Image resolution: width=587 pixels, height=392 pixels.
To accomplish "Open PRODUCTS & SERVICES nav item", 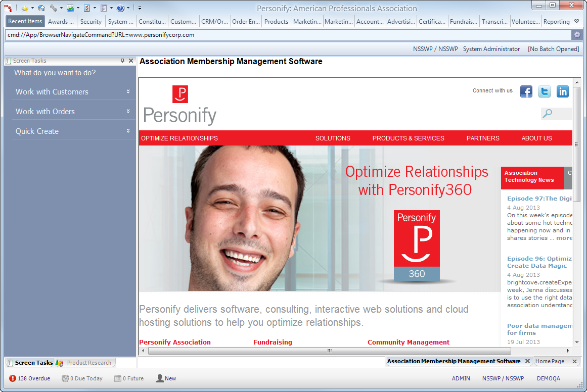I will [x=408, y=138].
